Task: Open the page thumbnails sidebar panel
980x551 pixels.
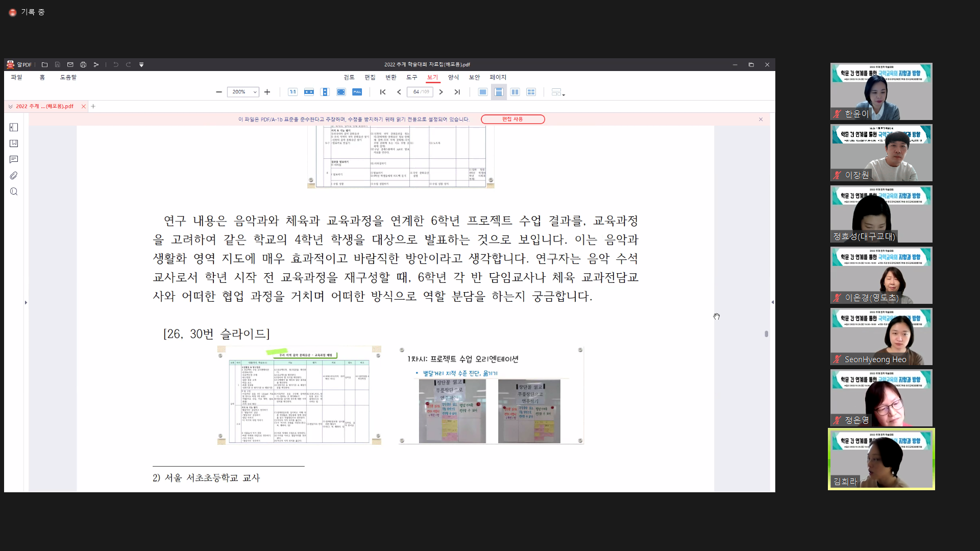Action: coord(14,128)
